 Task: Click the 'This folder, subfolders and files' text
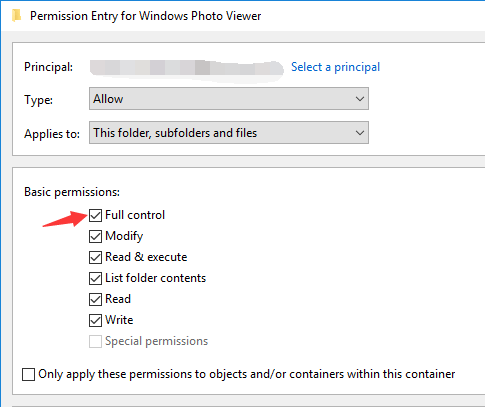click(x=175, y=133)
